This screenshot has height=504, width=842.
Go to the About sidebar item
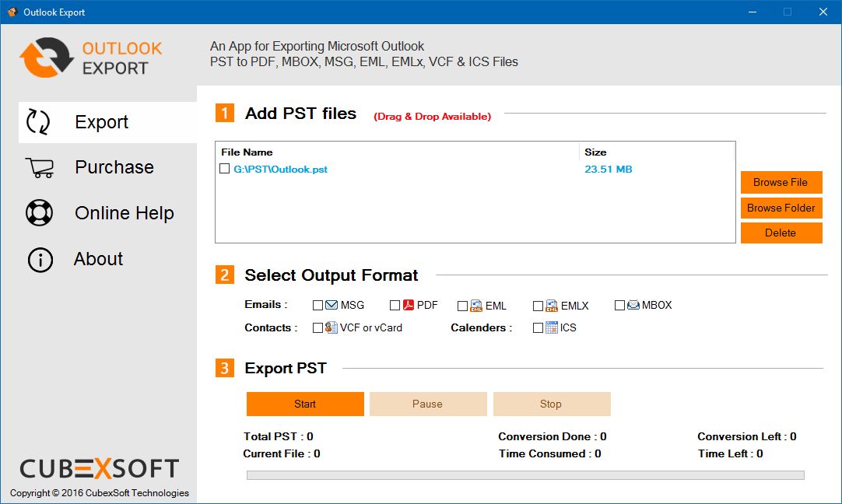coord(98,259)
